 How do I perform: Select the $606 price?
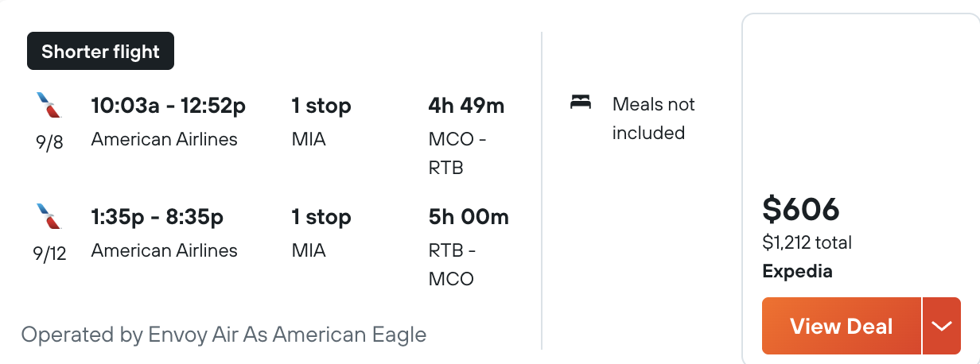click(801, 209)
